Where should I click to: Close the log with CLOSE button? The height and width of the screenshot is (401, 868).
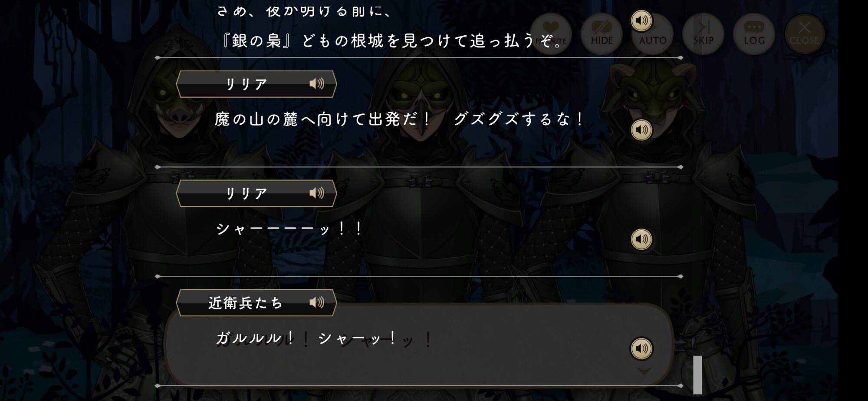pos(804,34)
